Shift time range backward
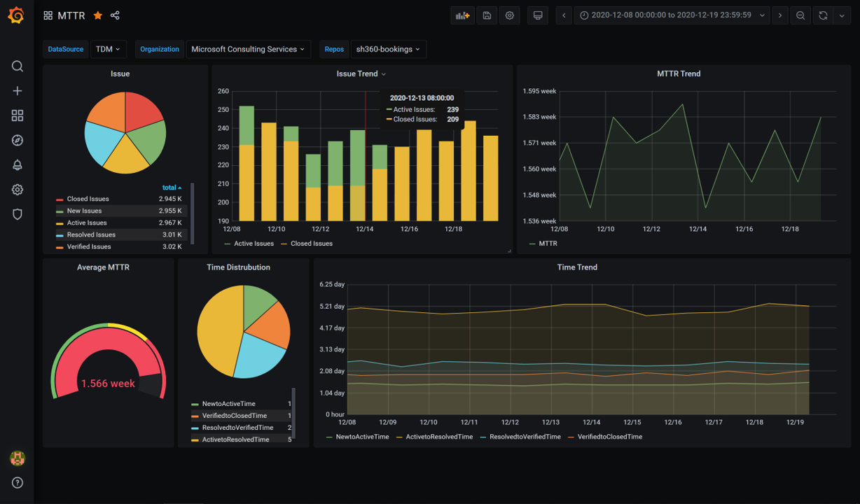Image resolution: width=860 pixels, height=504 pixels. [x=564, y=15]
